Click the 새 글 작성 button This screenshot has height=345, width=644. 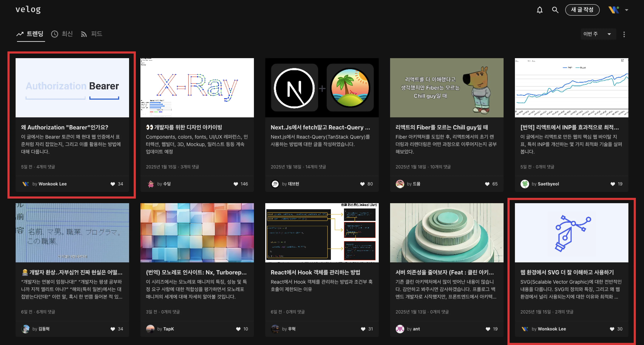(x=582, y=10)
